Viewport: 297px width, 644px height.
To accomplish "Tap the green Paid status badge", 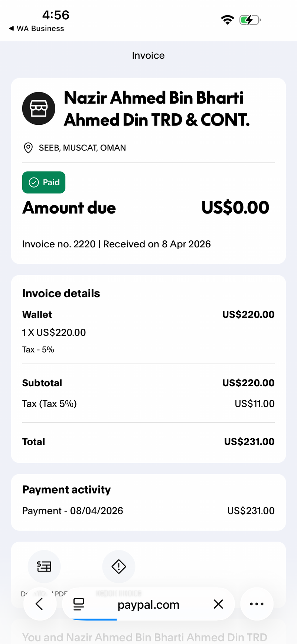I will click(x=44, y=182).
